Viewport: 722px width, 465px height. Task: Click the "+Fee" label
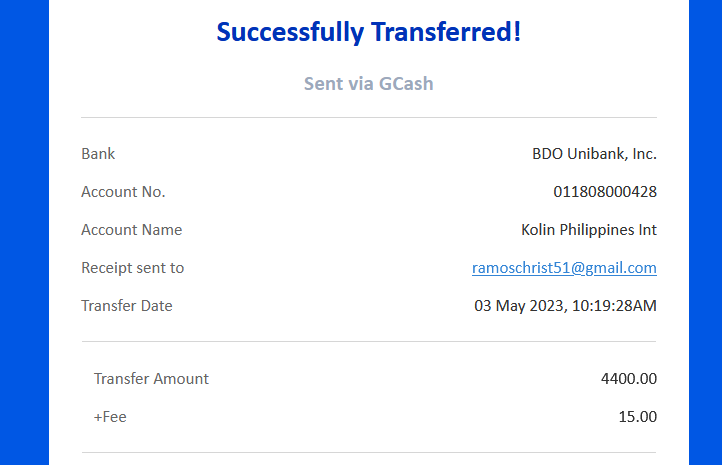pos(110,417)
